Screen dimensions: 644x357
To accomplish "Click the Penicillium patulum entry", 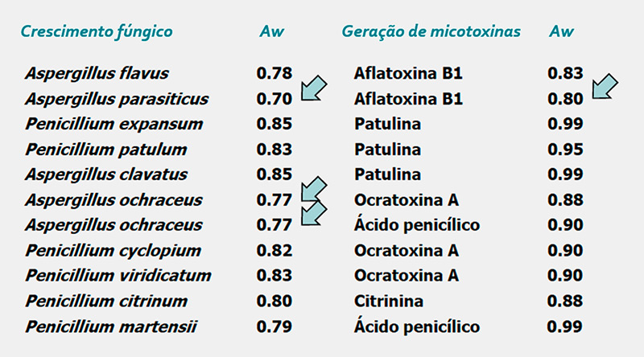I will 106,150.
